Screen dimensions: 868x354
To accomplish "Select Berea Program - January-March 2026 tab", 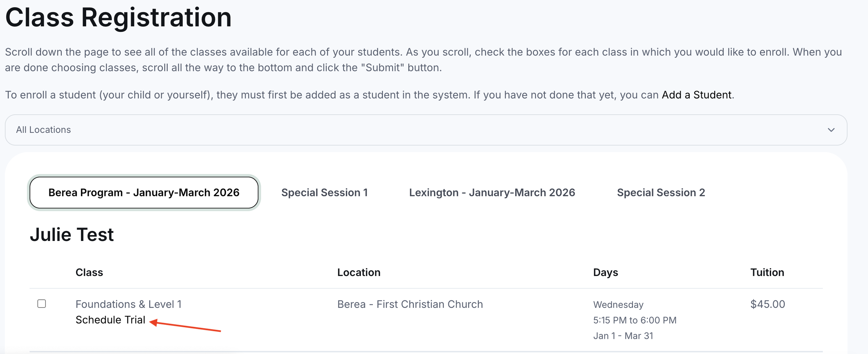I will pyautogui.click(x=144, y=192).
